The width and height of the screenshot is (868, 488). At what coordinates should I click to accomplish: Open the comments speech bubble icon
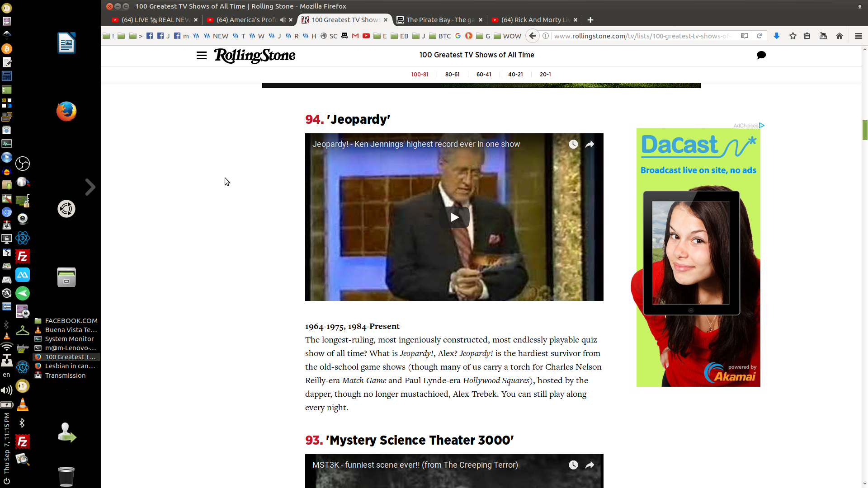[x=761, y=55]
